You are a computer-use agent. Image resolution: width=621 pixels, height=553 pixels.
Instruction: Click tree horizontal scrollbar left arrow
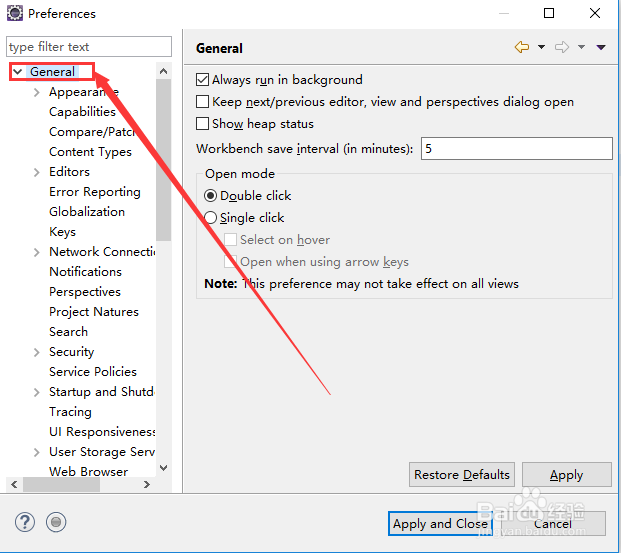pos(14,484)
